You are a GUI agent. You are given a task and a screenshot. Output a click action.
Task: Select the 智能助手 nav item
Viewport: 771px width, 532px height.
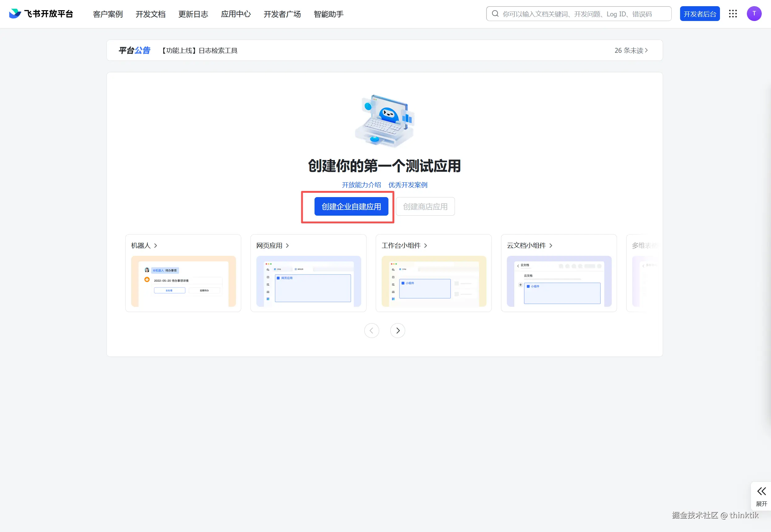(x=328, y=14)
